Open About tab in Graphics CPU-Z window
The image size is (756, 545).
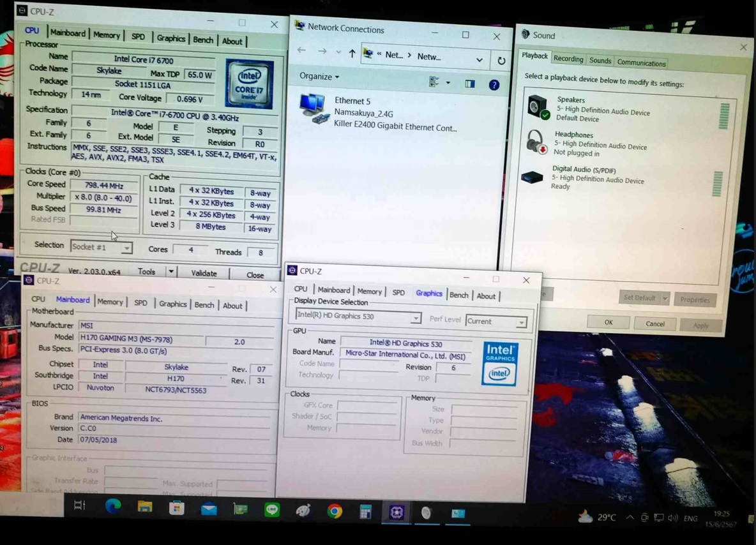(x=486, y=296)
